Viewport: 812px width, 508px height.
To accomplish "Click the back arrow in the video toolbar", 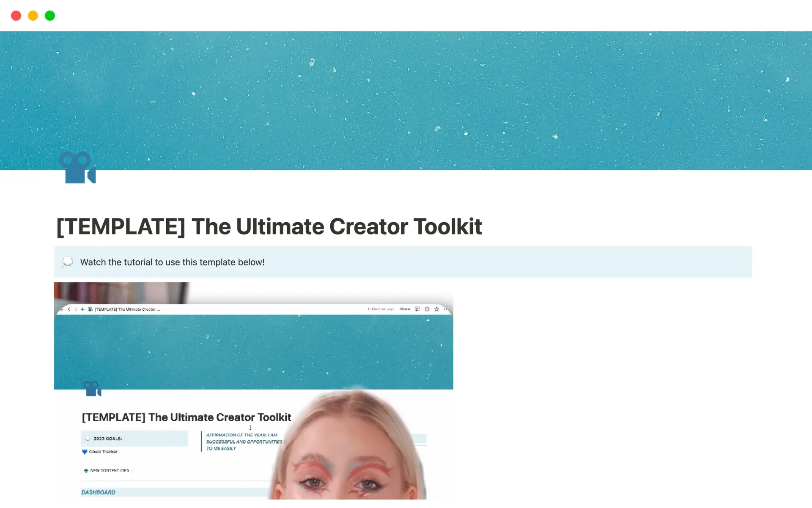I will click(69, 309).
